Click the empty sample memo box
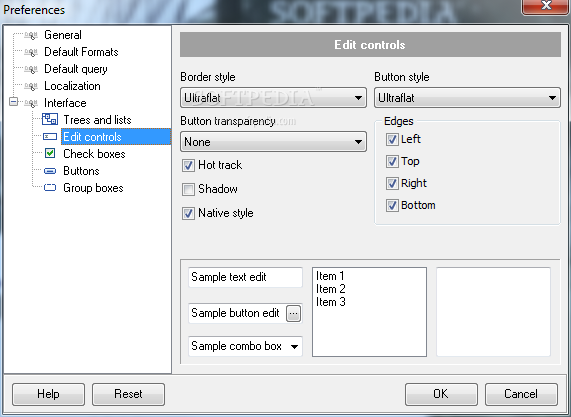This screenshot has height=417, width=571. pos(493,312)
